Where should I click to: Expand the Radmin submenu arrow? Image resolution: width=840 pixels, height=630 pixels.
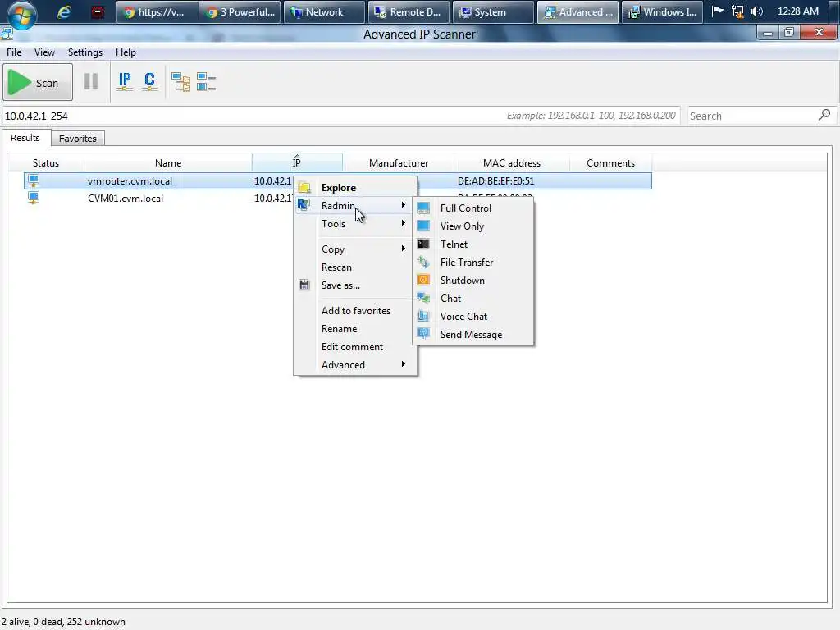(x=404, y=204)
